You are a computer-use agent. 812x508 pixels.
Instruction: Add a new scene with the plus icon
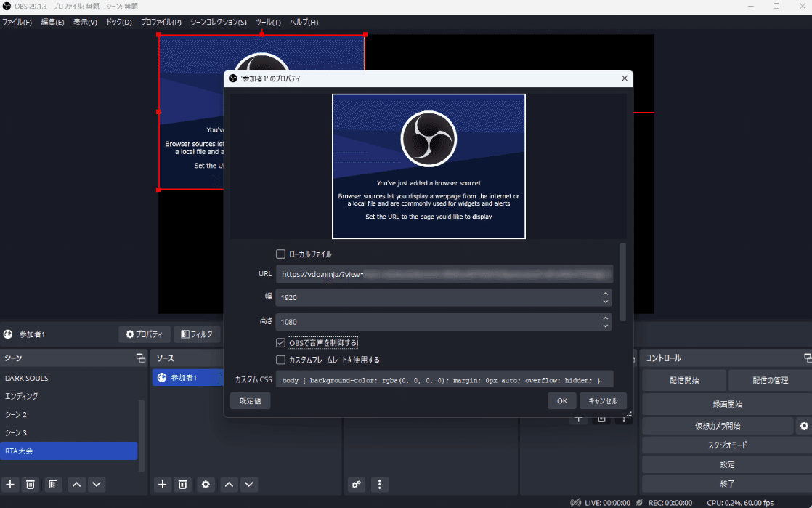[x=10, y=484]
